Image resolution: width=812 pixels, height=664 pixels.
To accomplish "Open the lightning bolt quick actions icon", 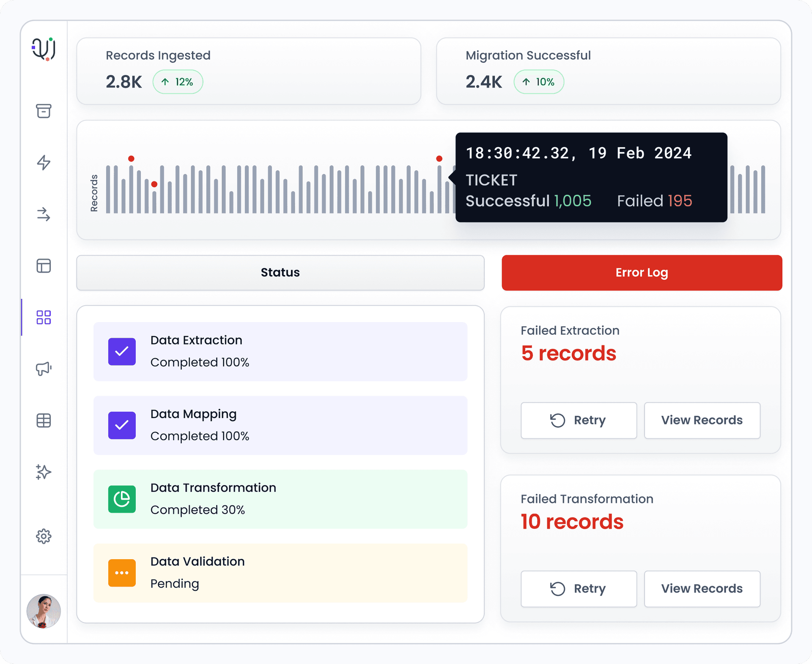I will tap(44, 163).
